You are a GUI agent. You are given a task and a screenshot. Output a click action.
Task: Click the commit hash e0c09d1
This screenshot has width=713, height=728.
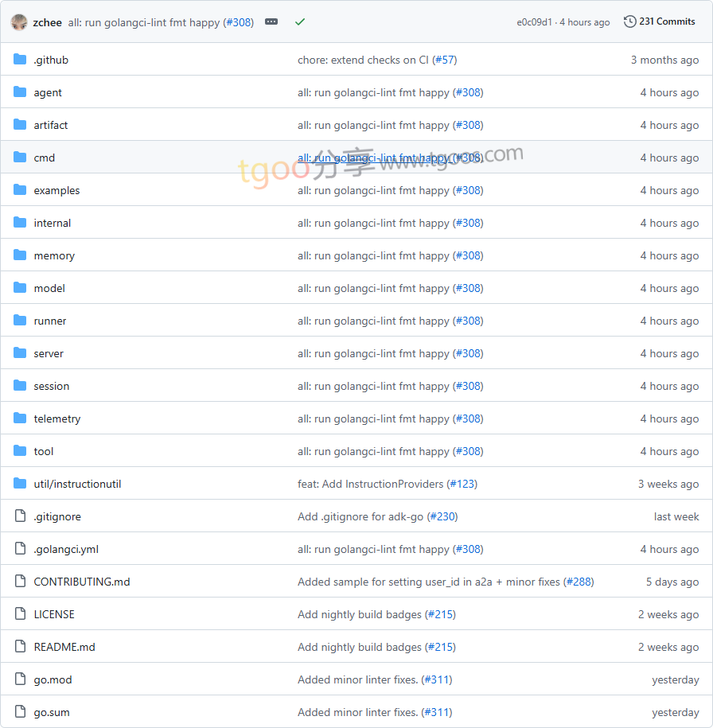coord(534,22)
